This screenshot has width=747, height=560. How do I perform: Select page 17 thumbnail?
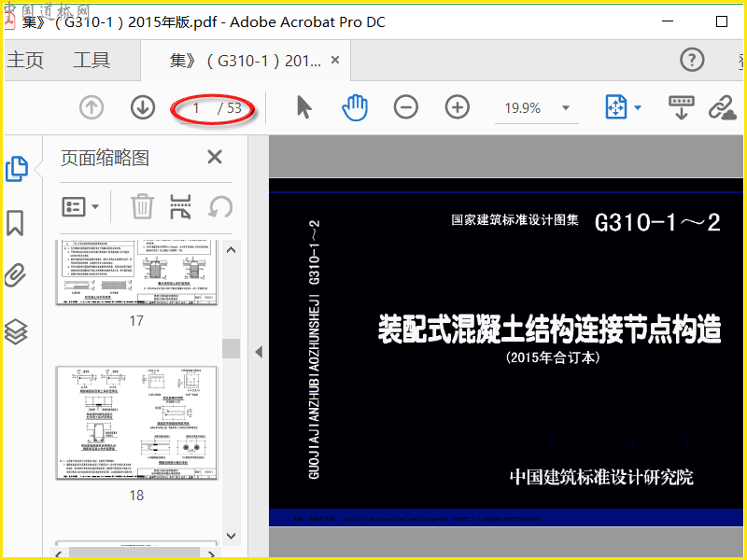tap(136, 273)
